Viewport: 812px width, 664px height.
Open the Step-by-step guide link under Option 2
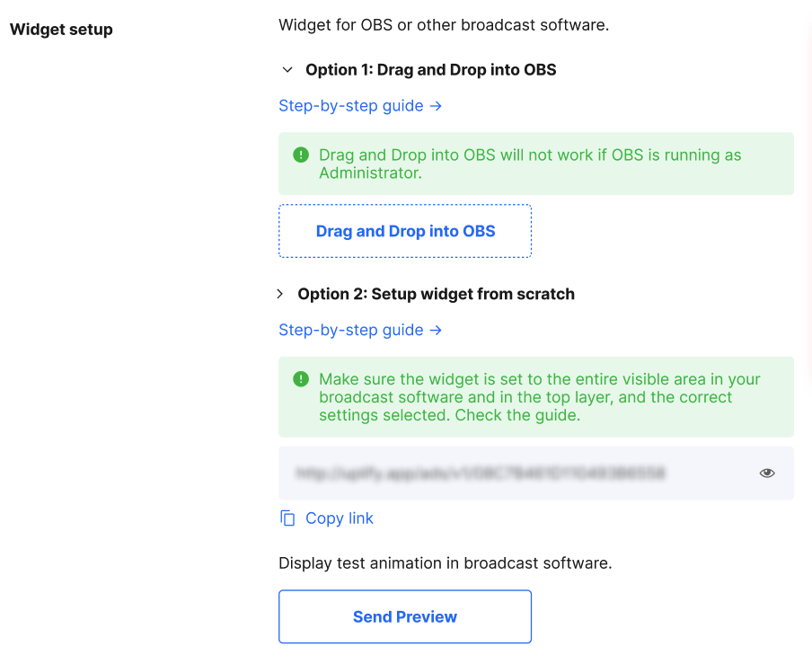(351, 330)
